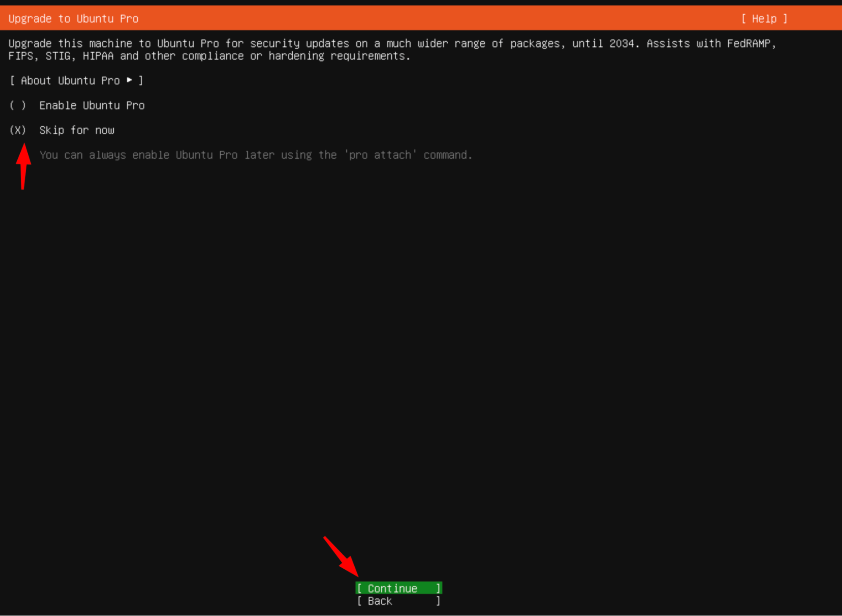Go Back to the previous screen
The width and height of the screenshot is (842, 616).
pos(398,601)
